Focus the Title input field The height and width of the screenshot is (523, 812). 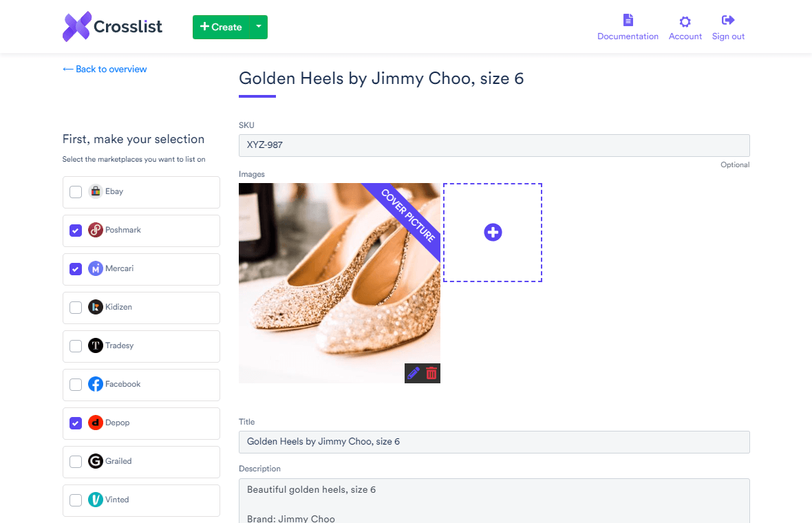point(494,442)
